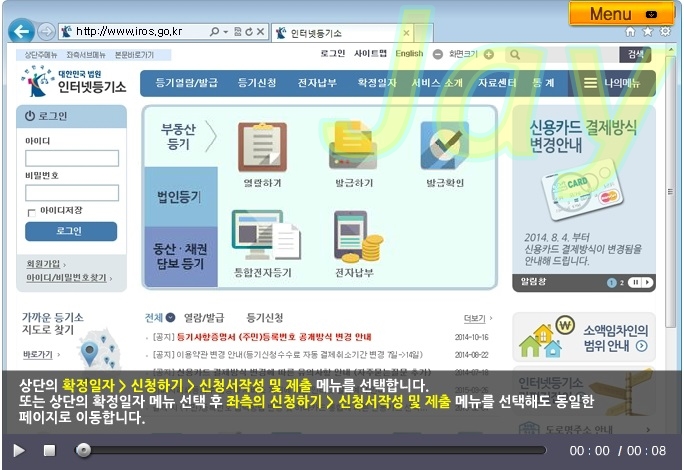Open notice 등기사항증명서 (주민)등록번호 공개방식 변경 안내

(x=274, y=337)
